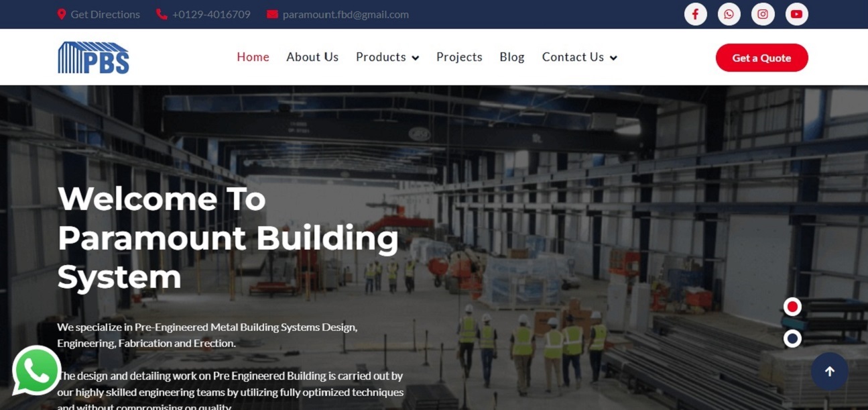Click the scroll-to-top arrow button

[829, 371]
